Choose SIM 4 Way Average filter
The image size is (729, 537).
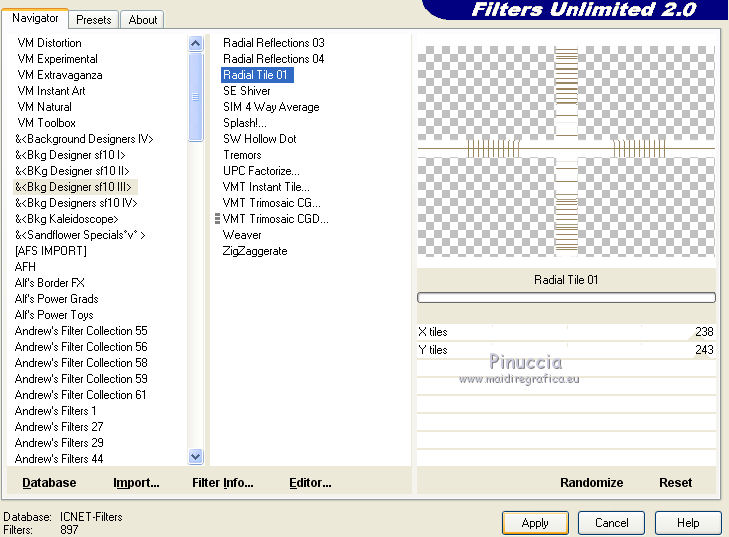(271, 107)
